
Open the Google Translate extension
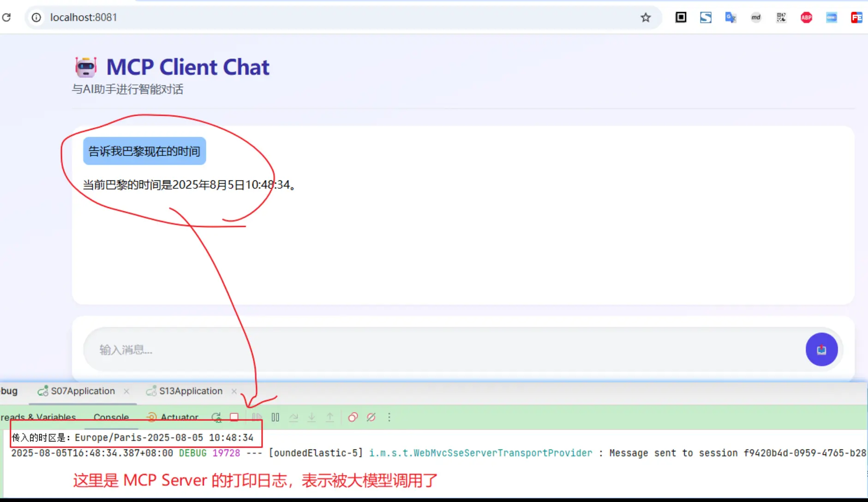coord(730,18)
